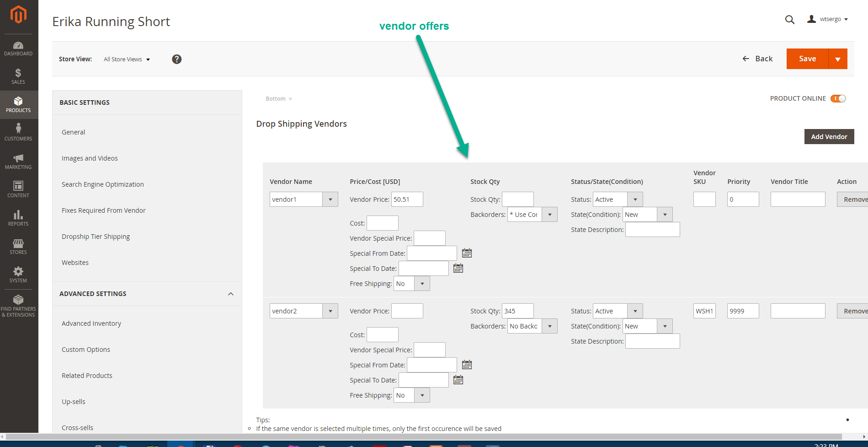Remove the vendor2 offer row
Image resolution: width=868 pixels, height=447 pixels.
pyautogui.click(x=852, y=311)
